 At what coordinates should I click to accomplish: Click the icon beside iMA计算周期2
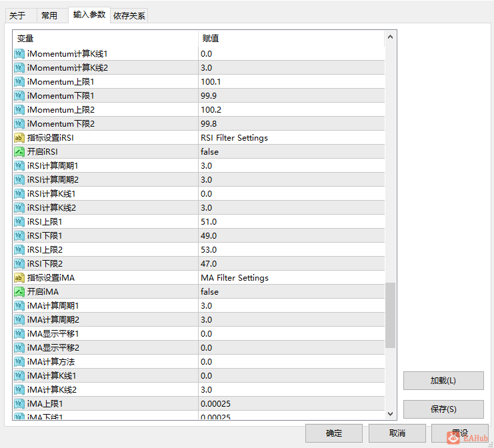19,320
